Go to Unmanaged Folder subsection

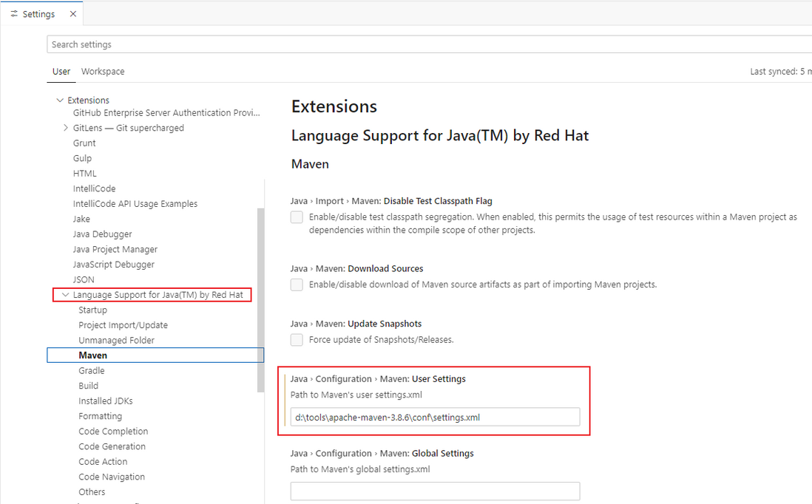click(117, 340)
